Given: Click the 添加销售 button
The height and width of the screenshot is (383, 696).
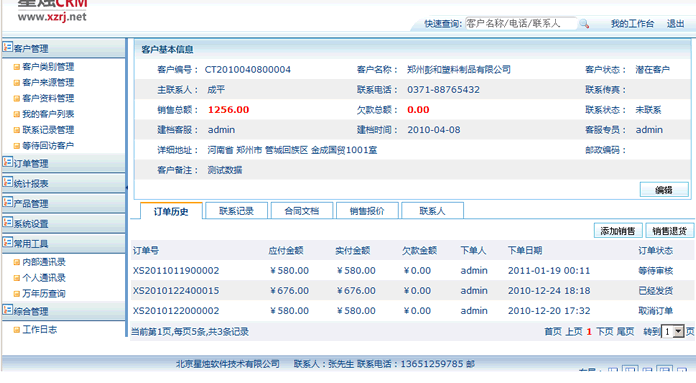Looking at the screenshot, I should [618, 231].
